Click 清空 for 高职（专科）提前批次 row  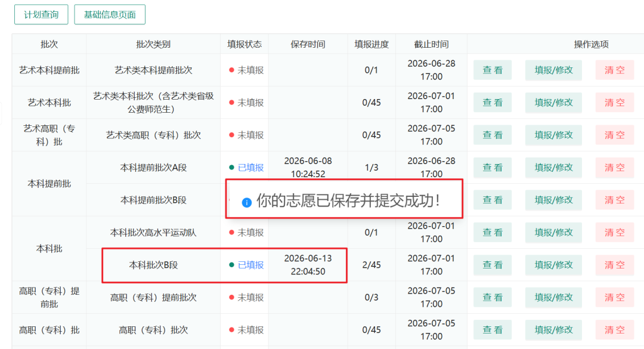click(x=614, y=297)
